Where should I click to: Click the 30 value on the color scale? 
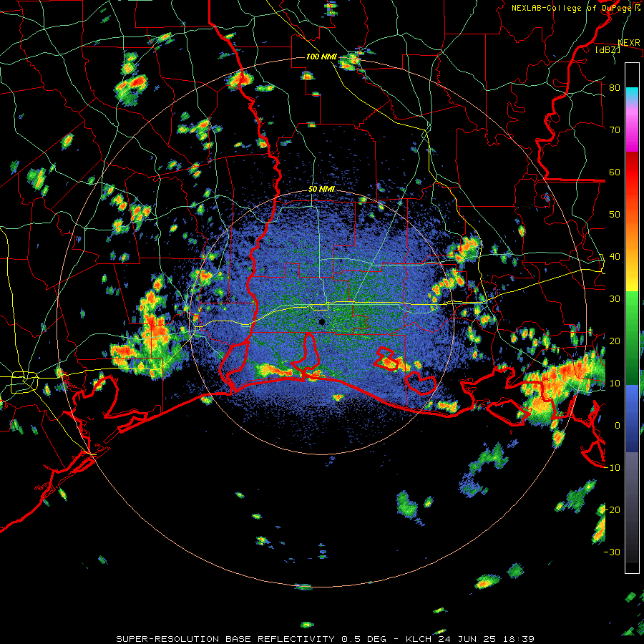point(615,299)
